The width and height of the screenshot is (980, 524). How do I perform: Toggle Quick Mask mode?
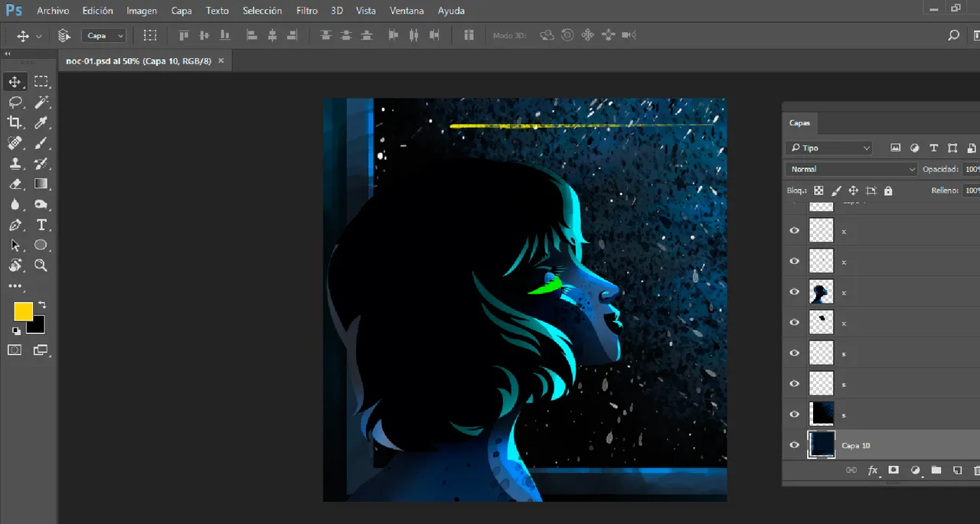(x=15, y=350)
